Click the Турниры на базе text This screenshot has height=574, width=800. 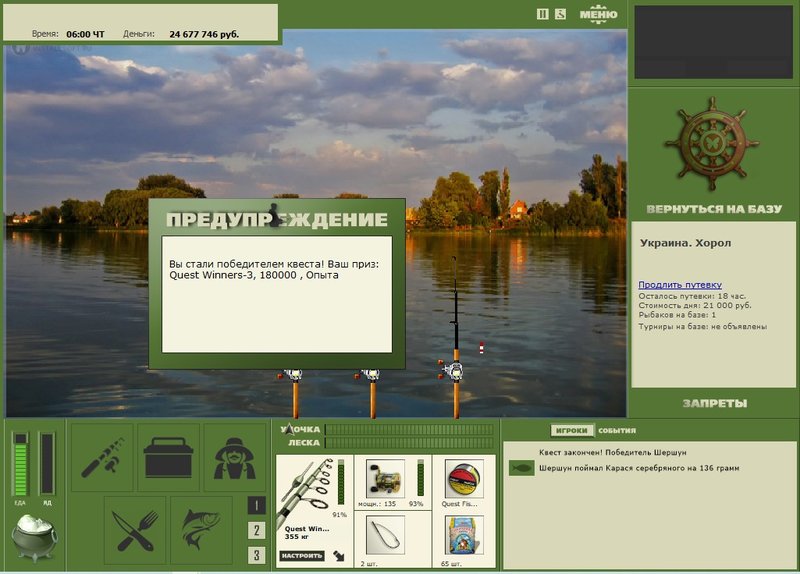(x=703, y=327)
